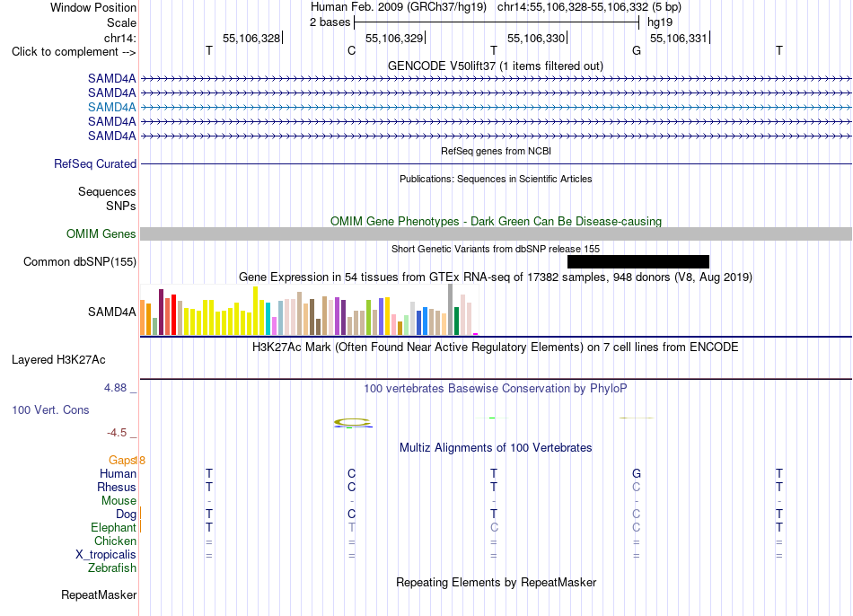Click the Layered H3K27Ac track label

pos(58,360)
